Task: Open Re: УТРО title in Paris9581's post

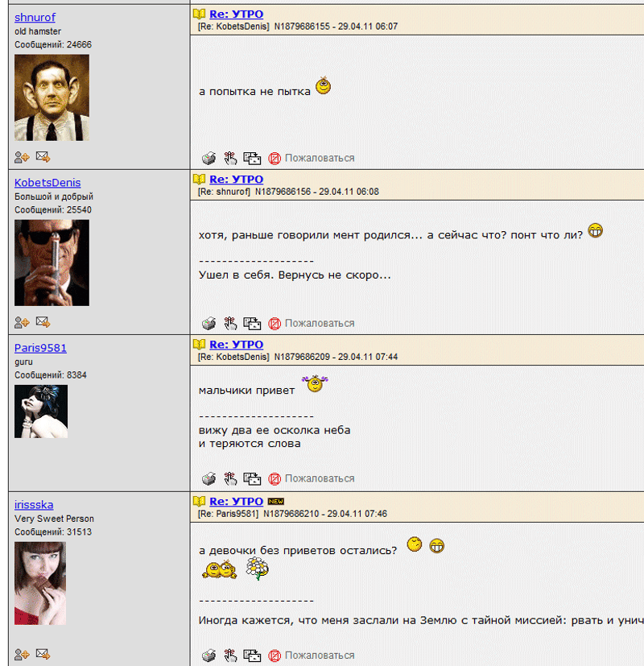Action: (x=237, y=345)
